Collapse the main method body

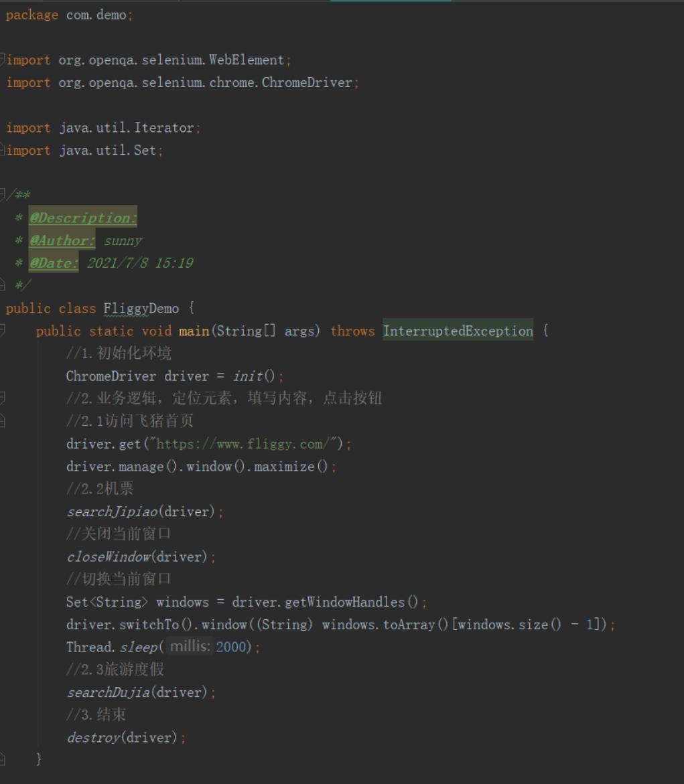pos(3,331)
